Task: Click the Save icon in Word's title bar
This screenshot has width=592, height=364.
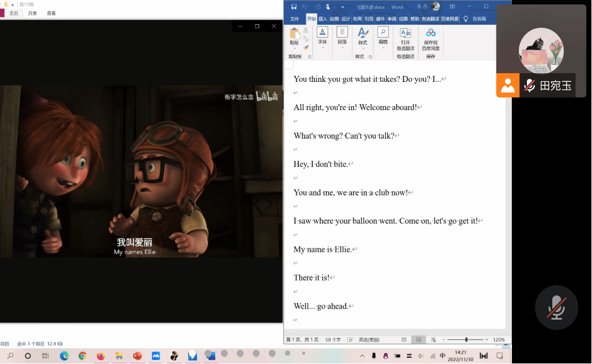Action: 294,7
